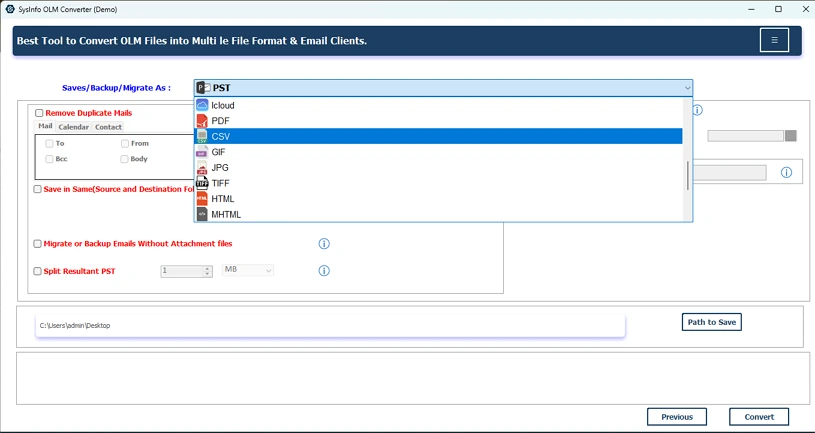Screen dimensions: 815x433
Task: Tick the To field checkbox
Action: 49,143
